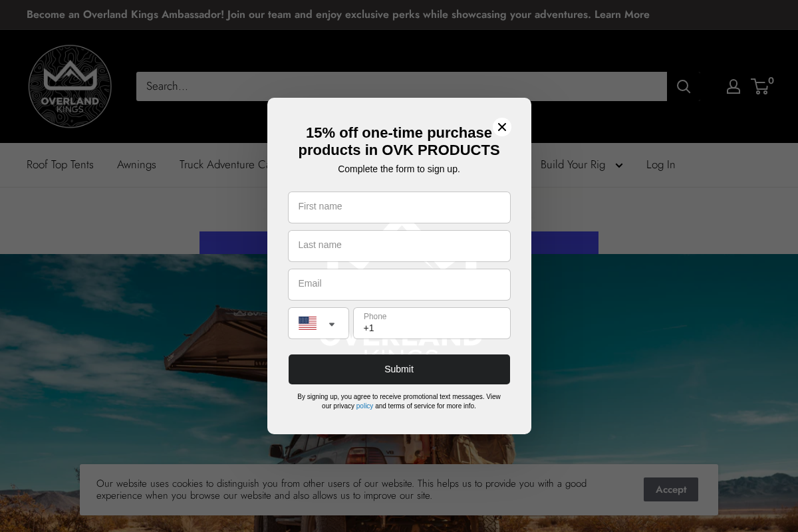Expand the Build Your Rig chevron
The image size is (798, 532).
pos(619,166)
